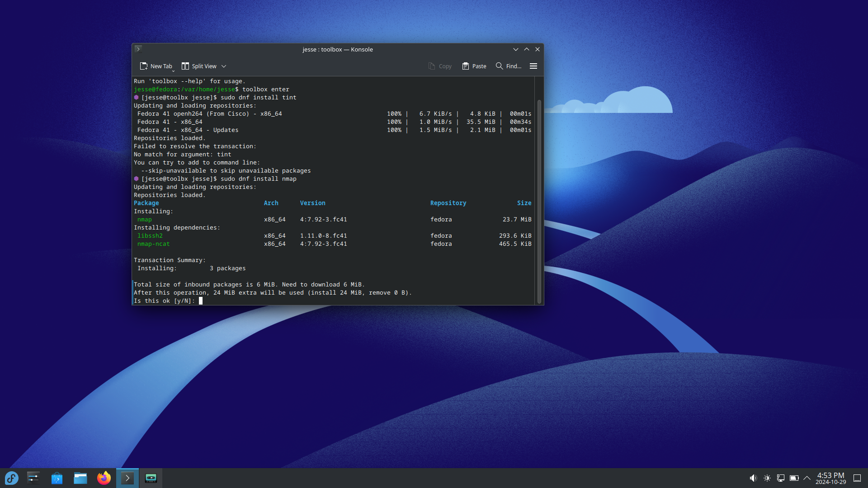Open a New Tab in Konsole
This screenshot has height=488, width=868.
click(x=156, y=66)
